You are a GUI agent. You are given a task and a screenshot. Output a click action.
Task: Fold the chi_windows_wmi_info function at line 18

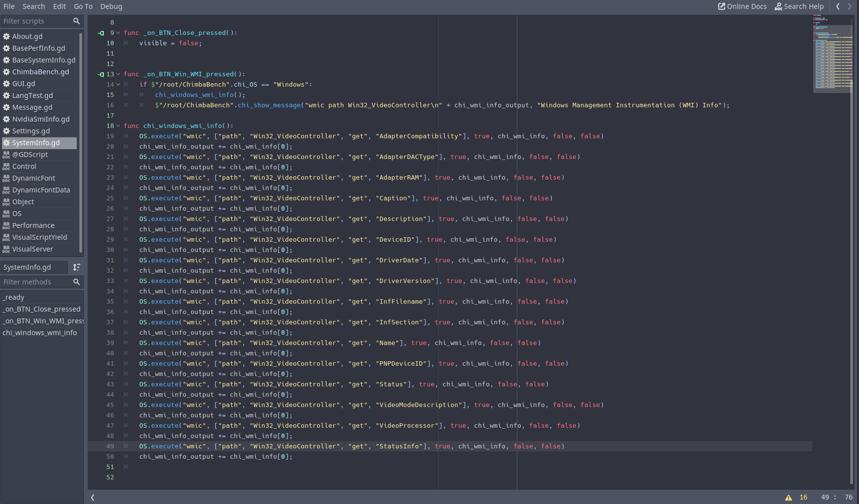tap(118, 126)
